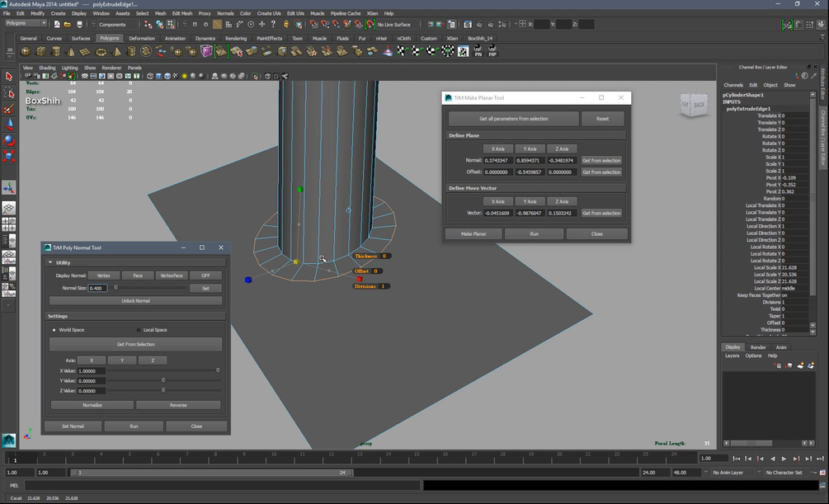Click the MP python shelf icon
Image resolution: width=829 pixels, height=504 pixels.
(492, 51)
